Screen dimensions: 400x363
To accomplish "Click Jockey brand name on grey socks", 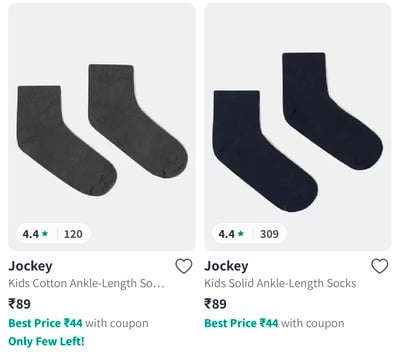I will 30,266.
